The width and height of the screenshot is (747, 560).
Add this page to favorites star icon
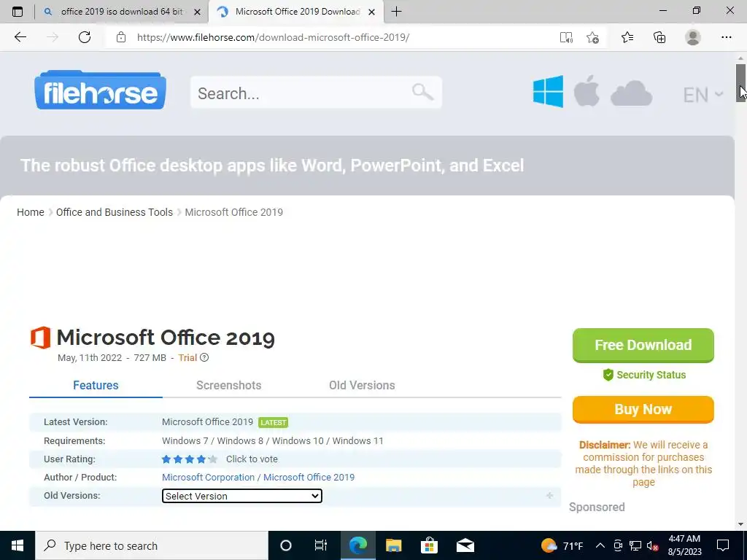click(x=592, y=37)
